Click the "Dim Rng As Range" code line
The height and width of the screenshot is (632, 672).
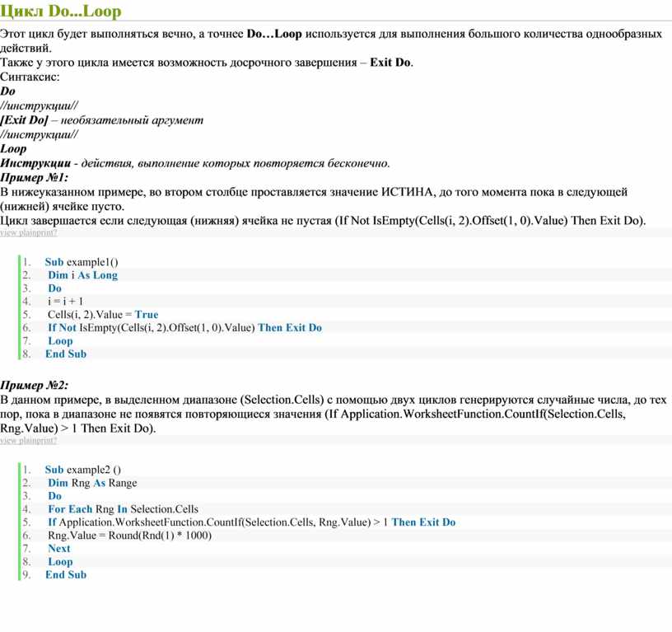(92, 483)
